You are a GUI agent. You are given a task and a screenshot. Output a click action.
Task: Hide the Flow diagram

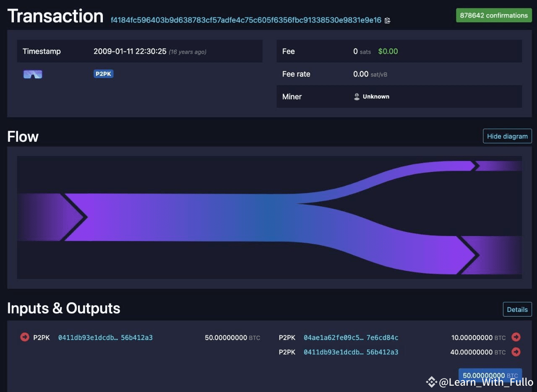click(507, 136)
